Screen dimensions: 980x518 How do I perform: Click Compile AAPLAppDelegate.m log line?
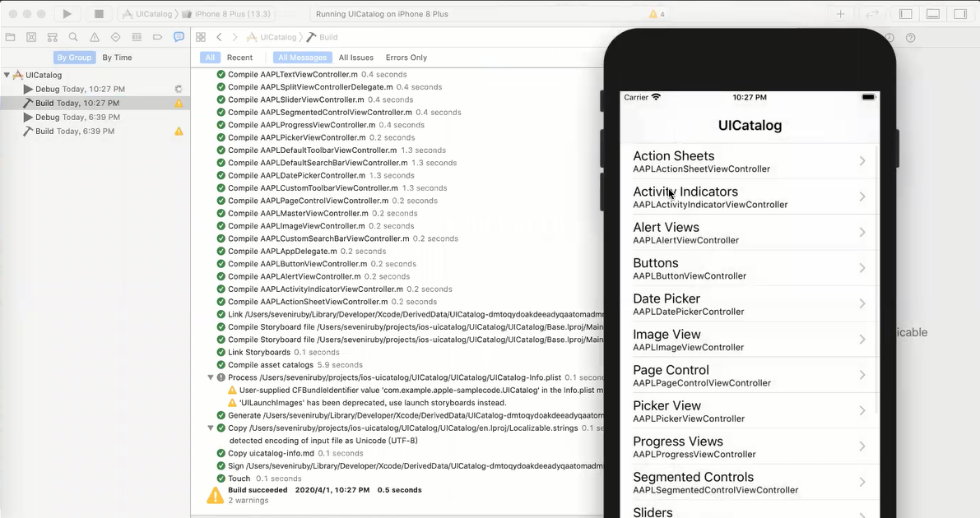pos(300,252)
